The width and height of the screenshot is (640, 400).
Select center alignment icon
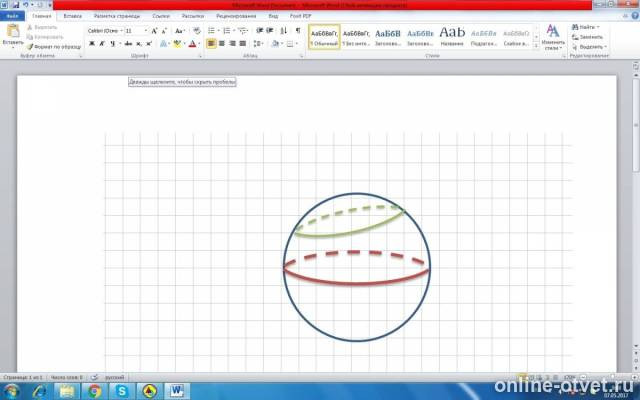click(x=222, y=44)
